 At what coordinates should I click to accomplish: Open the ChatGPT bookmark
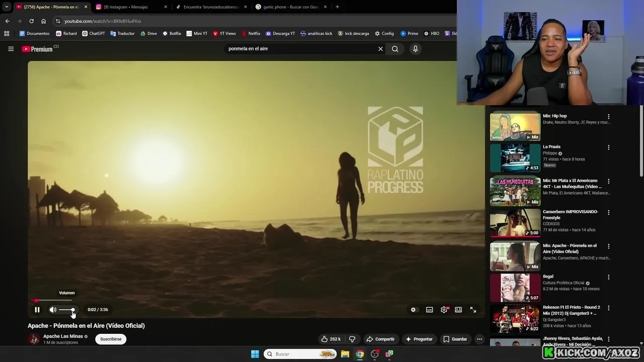(x=93, y=34)
